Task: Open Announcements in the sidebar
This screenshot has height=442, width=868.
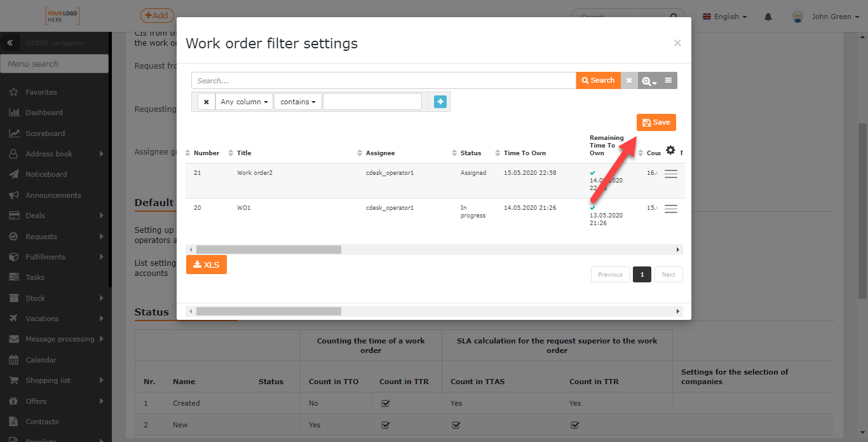Action: [53, 195]
